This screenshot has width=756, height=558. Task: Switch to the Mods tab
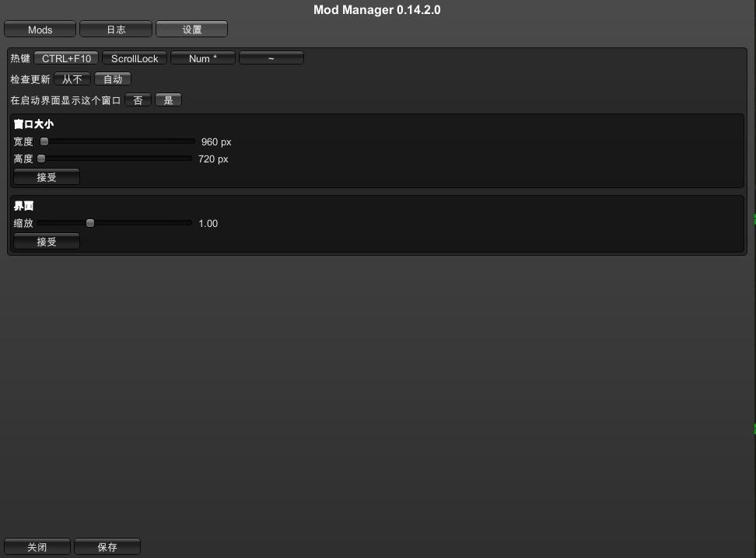pos(40,30)
